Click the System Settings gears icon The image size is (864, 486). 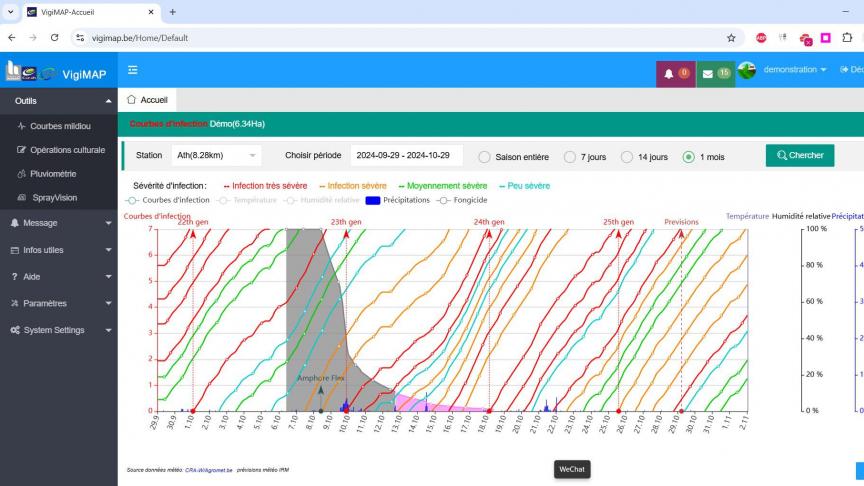pyautogui.click(x=15, y=330)
